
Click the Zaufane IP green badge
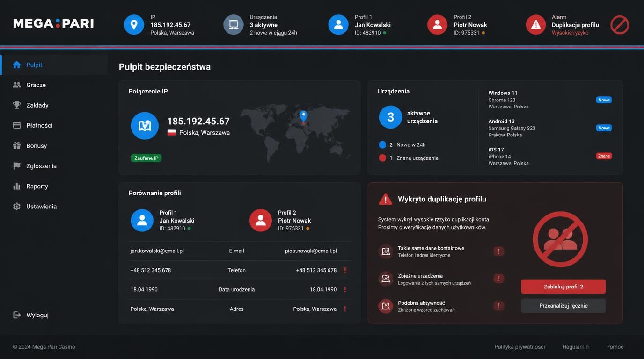(146, 158)
